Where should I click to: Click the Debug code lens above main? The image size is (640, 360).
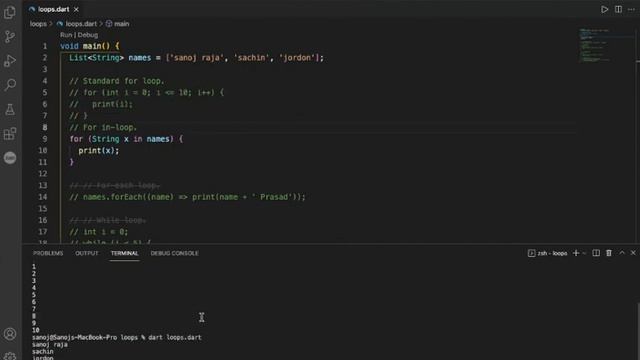(x=88, y=35)
